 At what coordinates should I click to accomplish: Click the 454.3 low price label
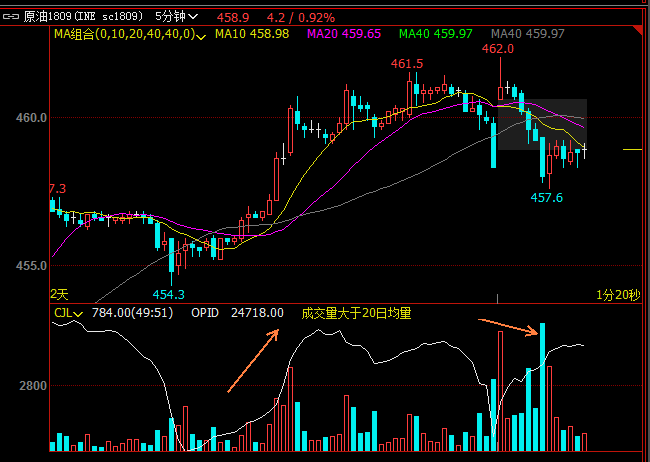tap(168, 295)
